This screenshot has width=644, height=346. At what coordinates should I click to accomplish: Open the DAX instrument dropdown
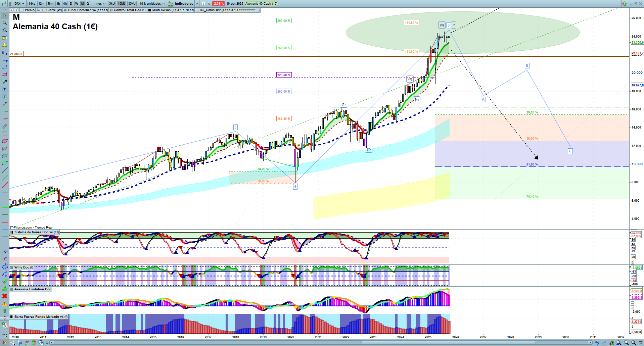pyautogui.click(x=19, y=4)
